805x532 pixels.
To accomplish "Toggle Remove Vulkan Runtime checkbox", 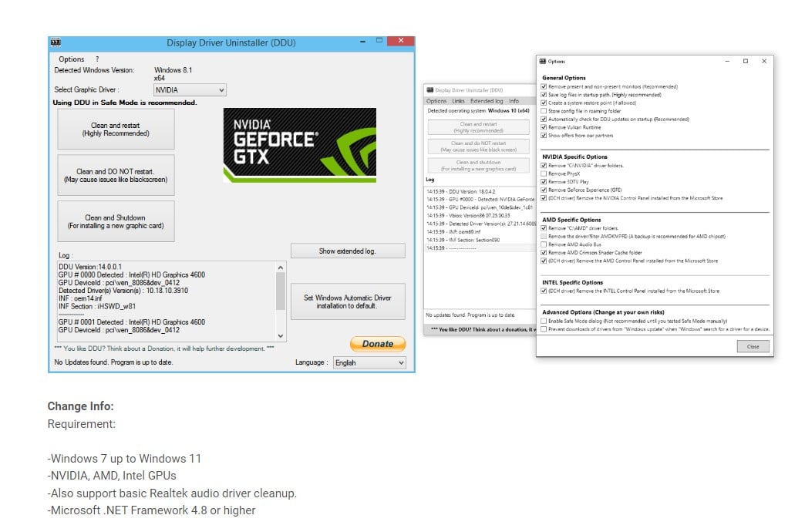I will 544,127.
